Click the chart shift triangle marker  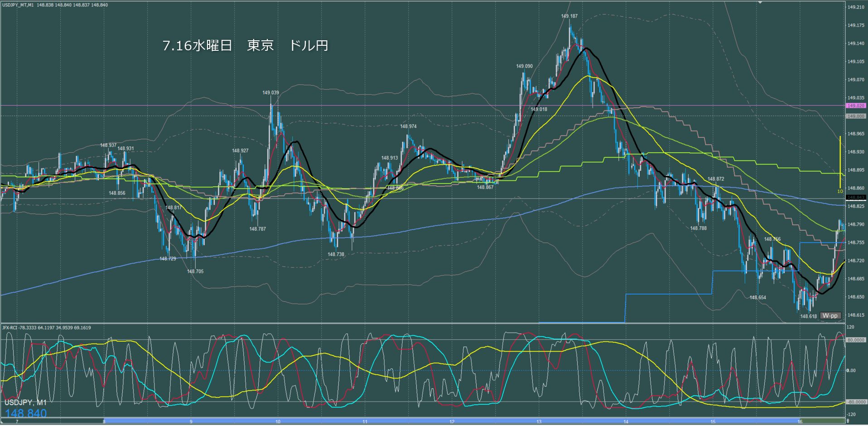[760, 2]
